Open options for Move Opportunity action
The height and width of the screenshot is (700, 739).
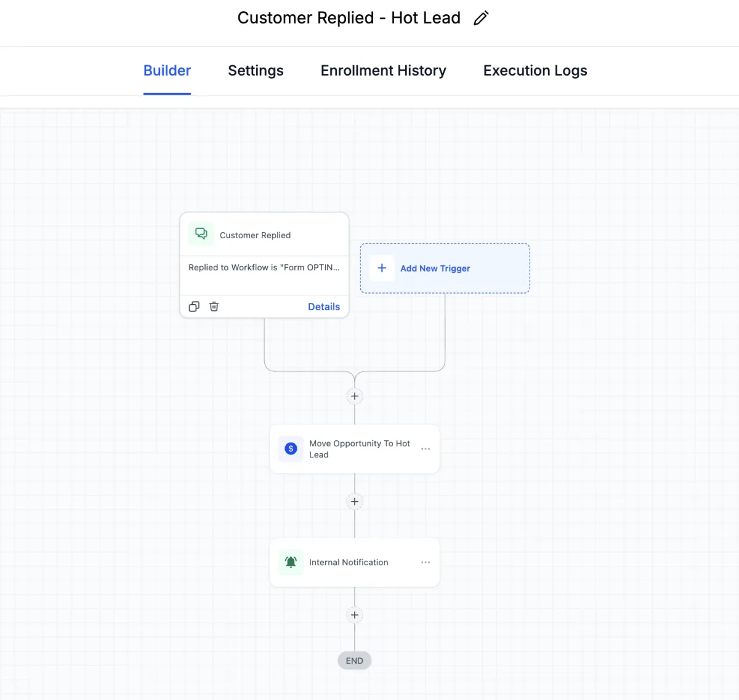tap(426, 449)
